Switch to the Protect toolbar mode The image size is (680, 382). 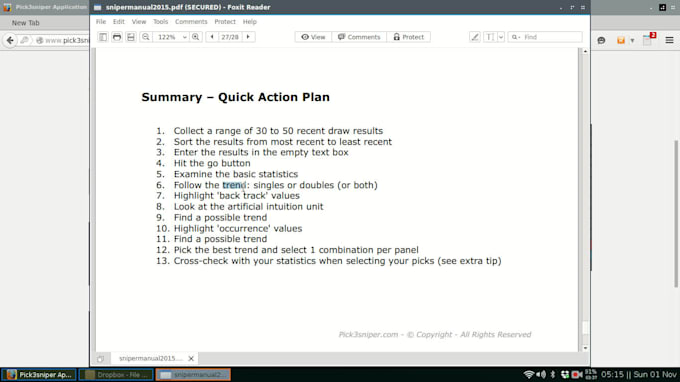click(409, 37)
